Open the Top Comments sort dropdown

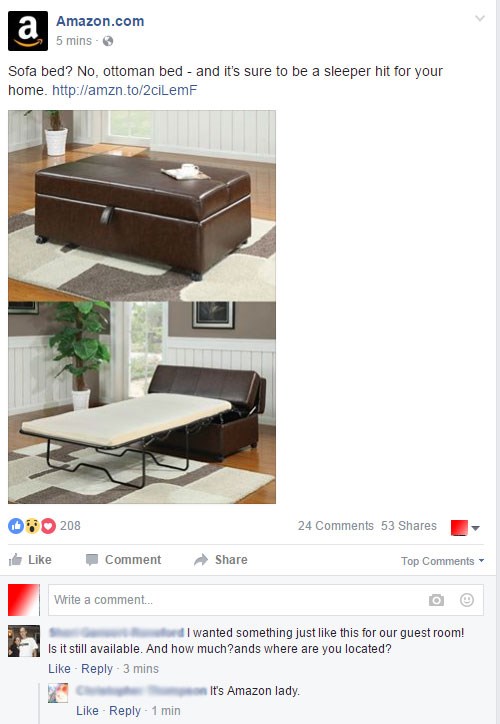(442, 561)
